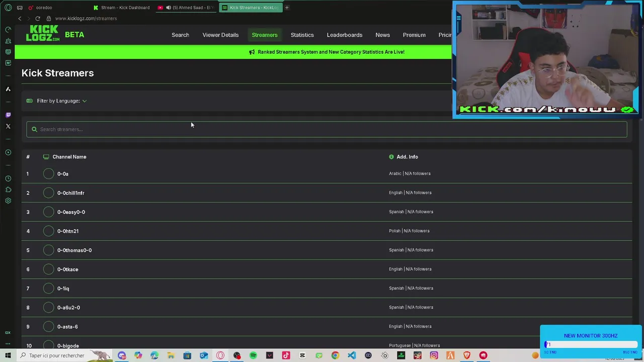Open Outlook from the taskbar
The height and width of the screenshot is (362, 644).
(x=204, y=355)
